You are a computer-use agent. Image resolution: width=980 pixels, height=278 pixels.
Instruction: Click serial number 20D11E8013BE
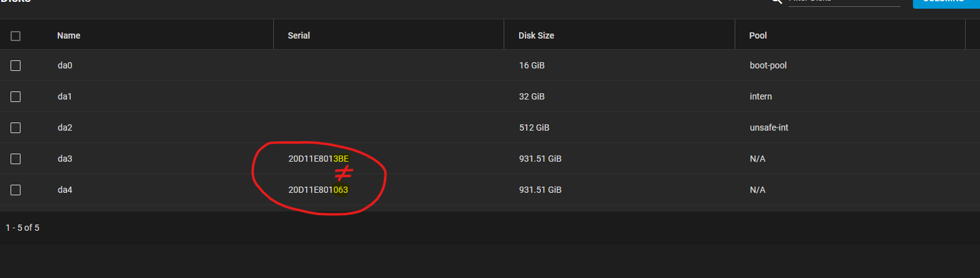(319, 159)
